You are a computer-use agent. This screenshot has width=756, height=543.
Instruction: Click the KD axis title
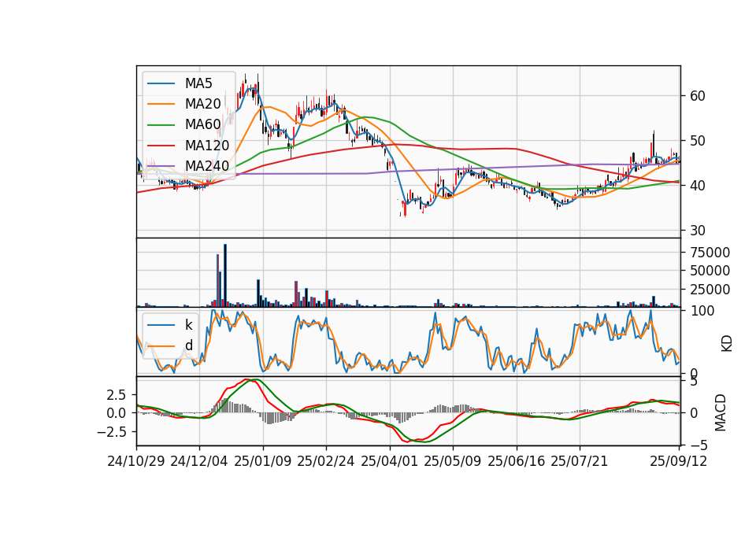click(727, 343)
